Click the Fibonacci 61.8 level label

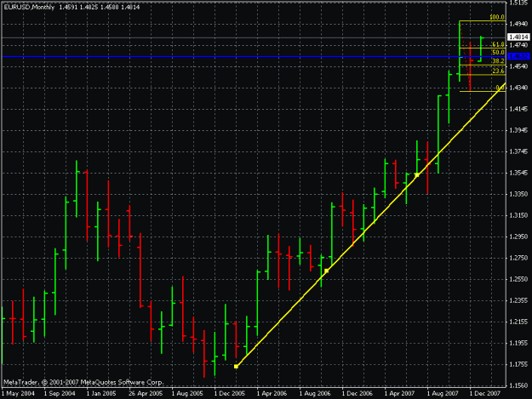click(x=498, y=44)
